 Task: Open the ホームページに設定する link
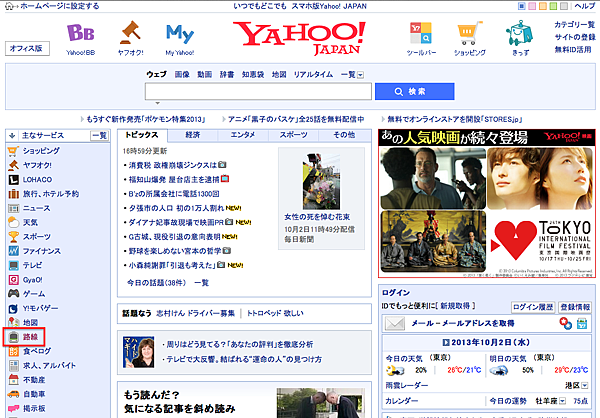point(59,6)
